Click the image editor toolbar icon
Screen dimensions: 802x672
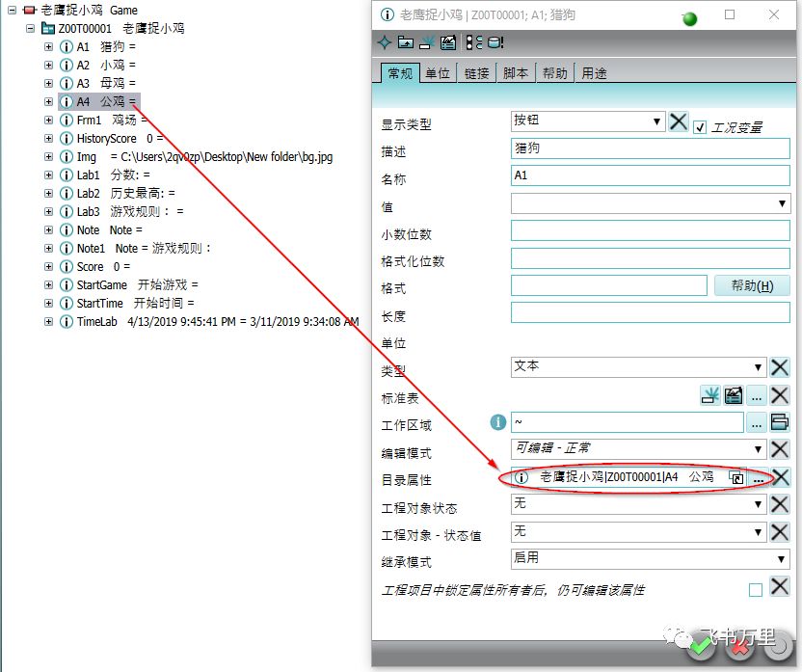tap(448, 41)
